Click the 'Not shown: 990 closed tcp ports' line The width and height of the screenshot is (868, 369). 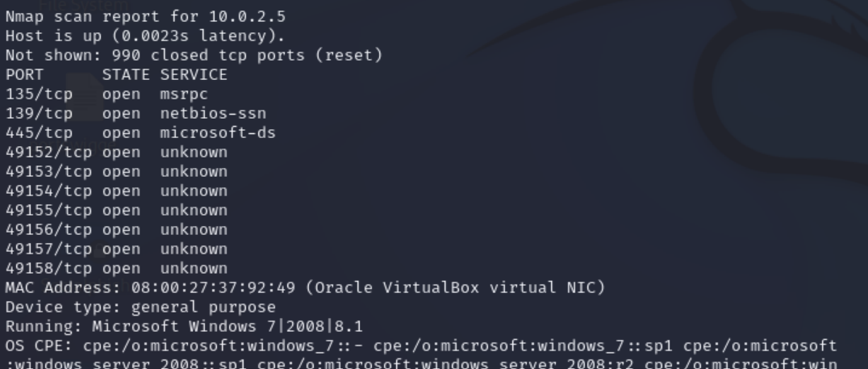[194, 56]
